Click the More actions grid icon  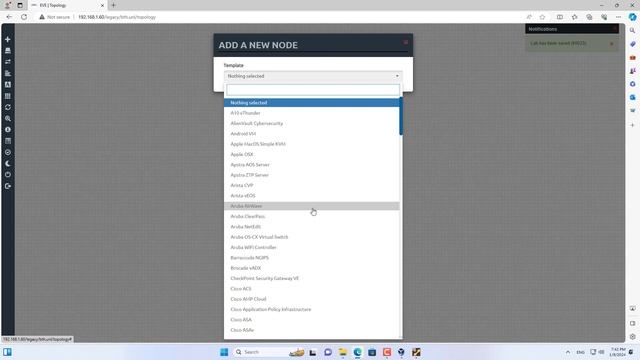[x=8, y=96]
